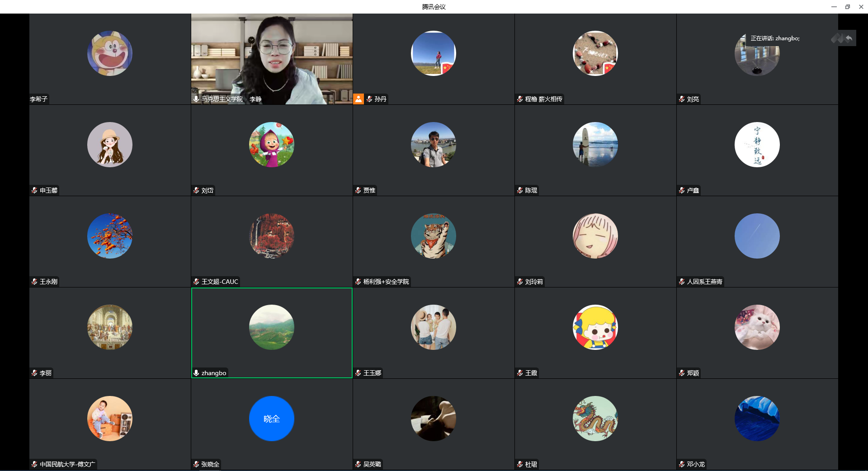The height and width of the screenshot is (471, 868).
Task: Click the dragon avatar of 杜珺
Action: point(595,419)
